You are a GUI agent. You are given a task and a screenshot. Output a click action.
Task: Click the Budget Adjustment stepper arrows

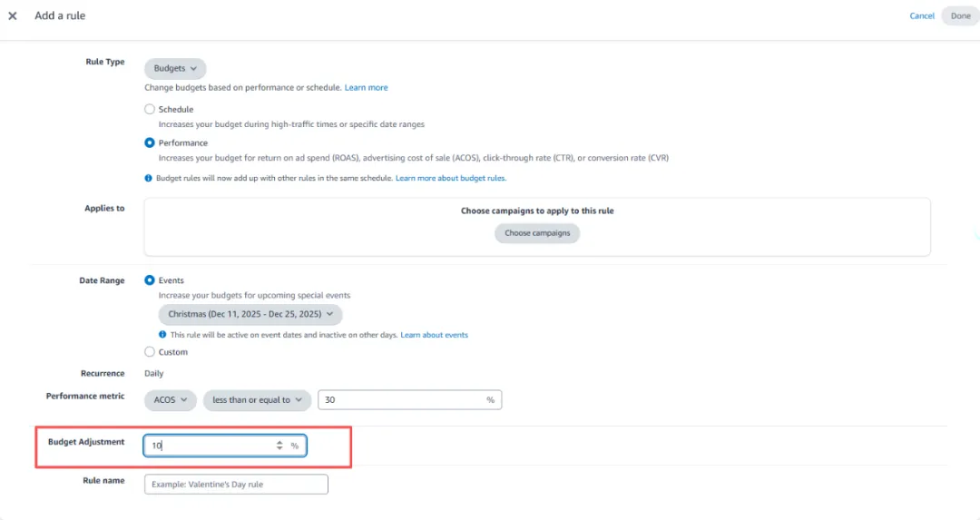279,446
